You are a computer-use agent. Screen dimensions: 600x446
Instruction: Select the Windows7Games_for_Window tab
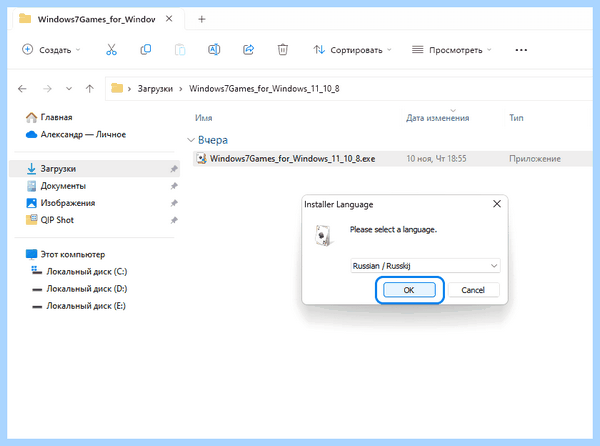[x=96, y=19]
